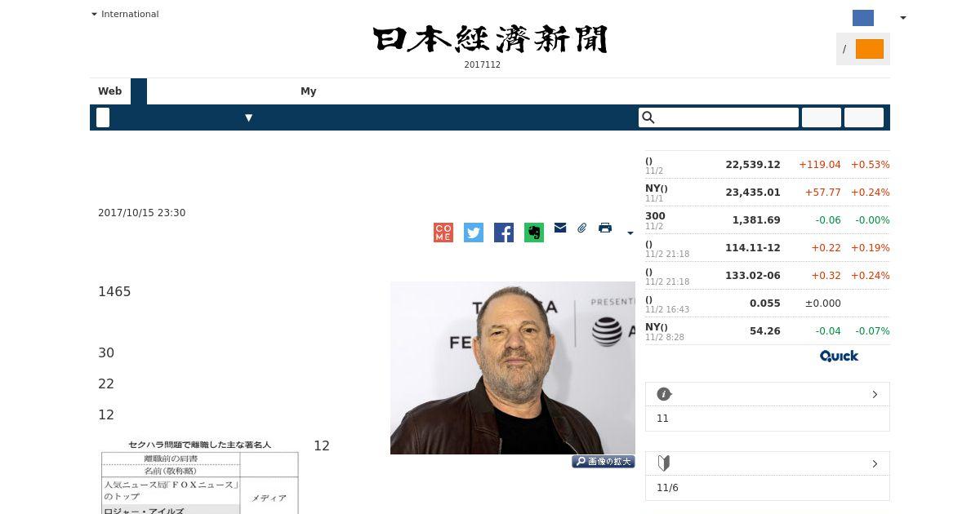This screenshot has width=980, height=514.
Task: Save the article to Evernote
Action: [x=534, y=233]
